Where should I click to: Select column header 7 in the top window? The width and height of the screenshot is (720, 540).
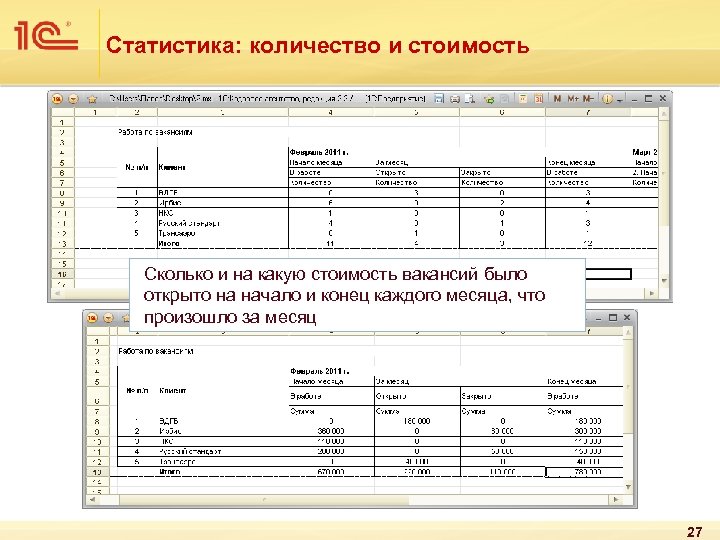[588, 112]
